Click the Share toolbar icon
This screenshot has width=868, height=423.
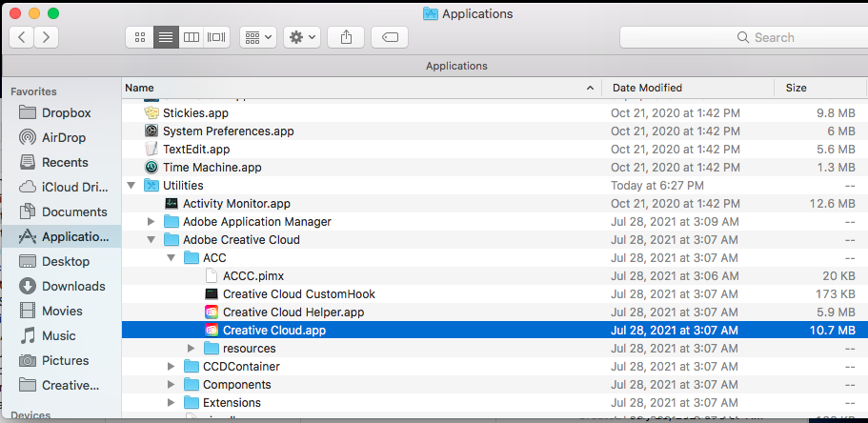(346, 37)
